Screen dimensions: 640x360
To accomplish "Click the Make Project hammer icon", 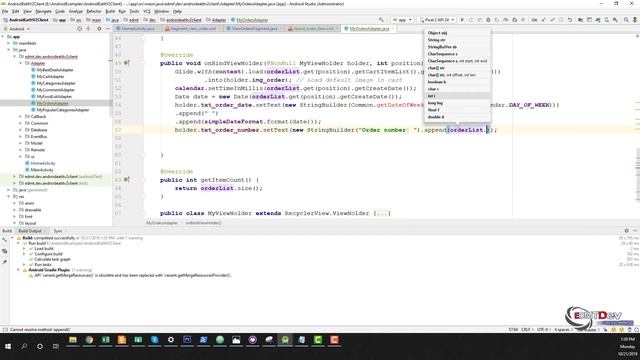I will tap(381, 20).
